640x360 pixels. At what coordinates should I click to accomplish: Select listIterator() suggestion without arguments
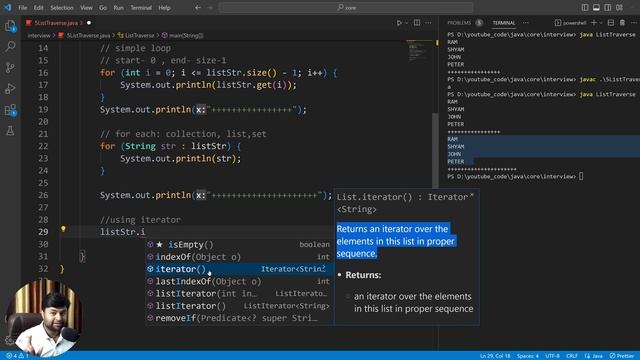pyautogui.click(x=240, y=306)
